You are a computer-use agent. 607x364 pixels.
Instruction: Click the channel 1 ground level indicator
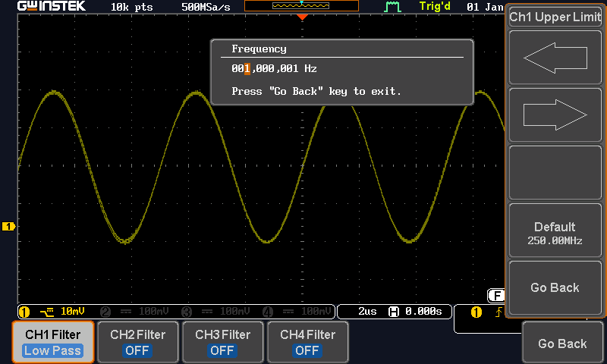point(8,226)
